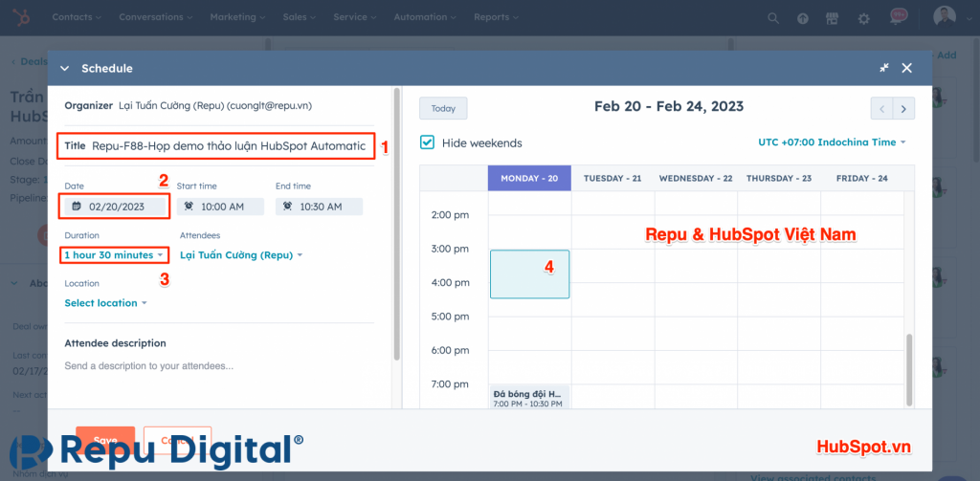The image size is (980, 481).
Task: Open the Sales menu
Action: [x=299, y=17]
